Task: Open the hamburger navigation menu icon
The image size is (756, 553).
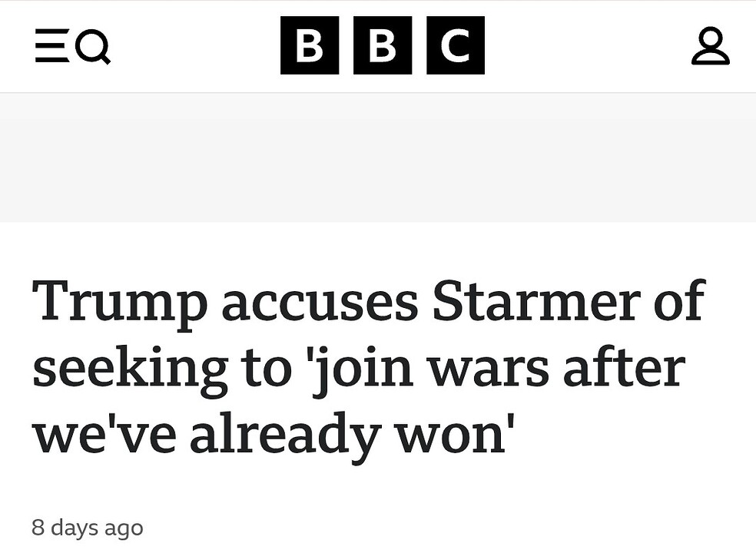Action: (x=51, y=46)
